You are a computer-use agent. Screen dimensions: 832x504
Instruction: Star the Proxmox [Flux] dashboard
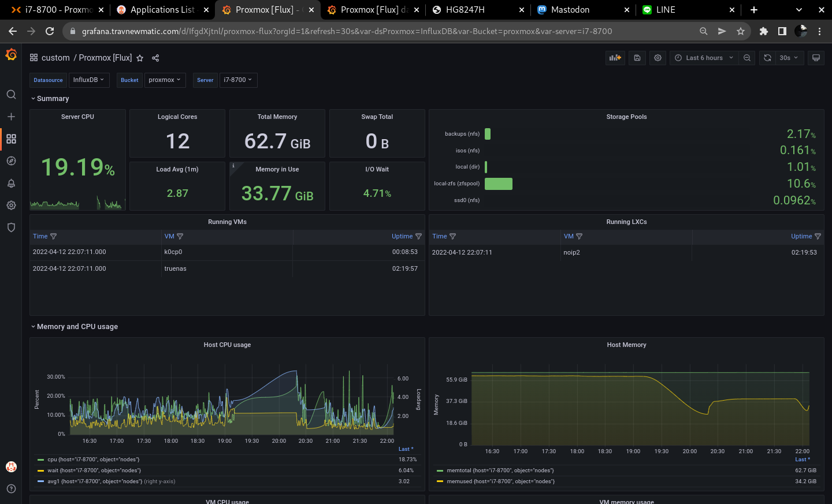point(140,58)
